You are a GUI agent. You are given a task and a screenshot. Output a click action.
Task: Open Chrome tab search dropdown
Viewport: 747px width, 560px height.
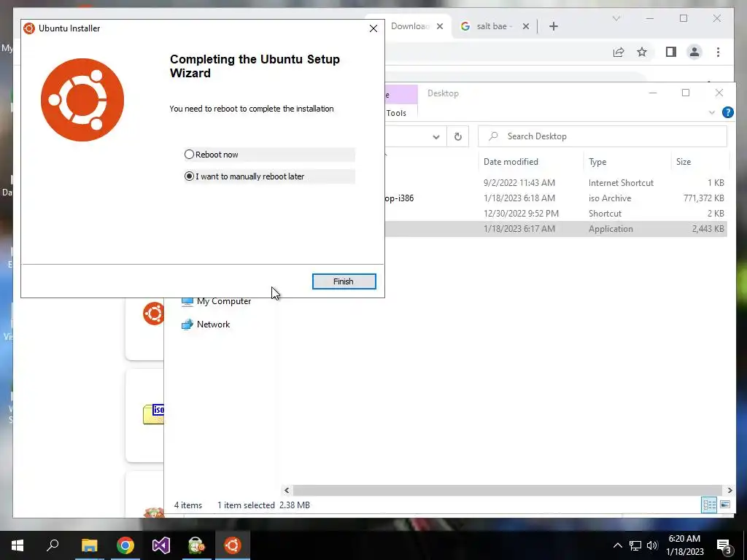click(x=616, y=18)
